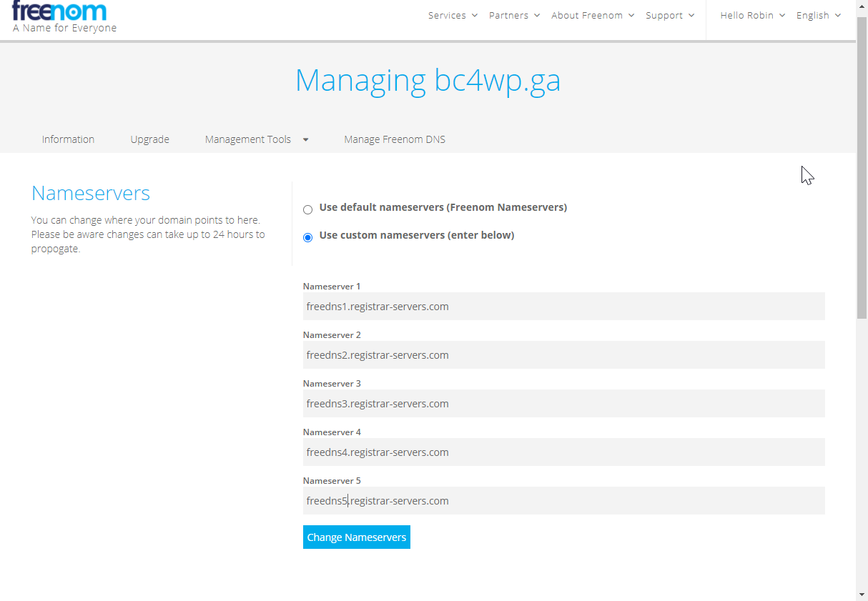Open the Upgrade tab
The image size is (868, 601).
pyautogui.click(x=149, y=139)
